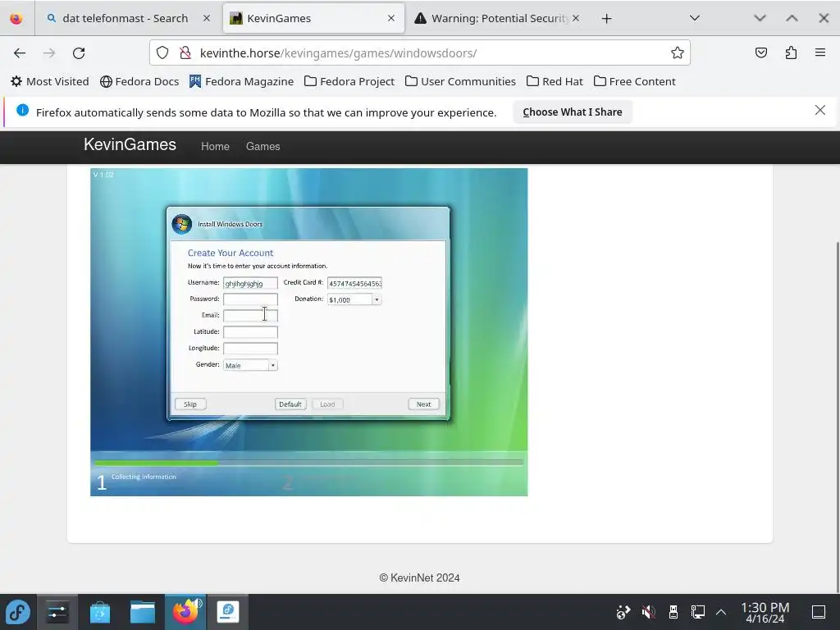Open the Red Hat bookmark folder
The height and width of the screenshot is (630, 840).
555,81
